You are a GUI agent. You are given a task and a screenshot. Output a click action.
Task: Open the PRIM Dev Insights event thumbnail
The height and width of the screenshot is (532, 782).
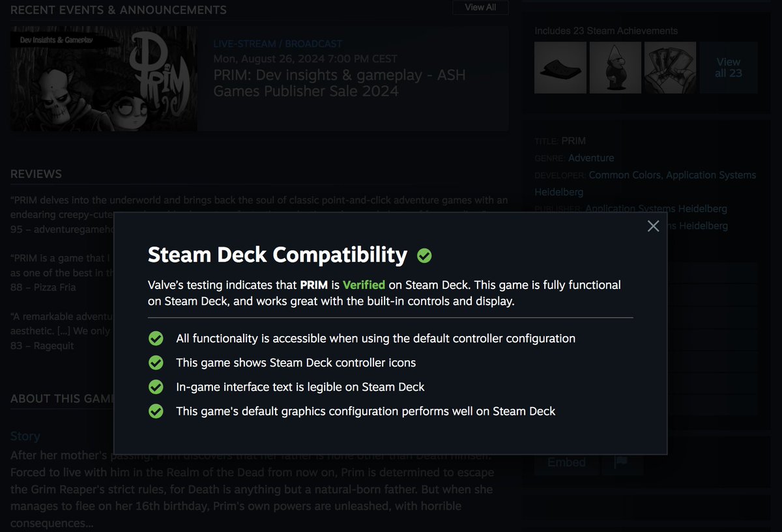[x=104, y=79]
